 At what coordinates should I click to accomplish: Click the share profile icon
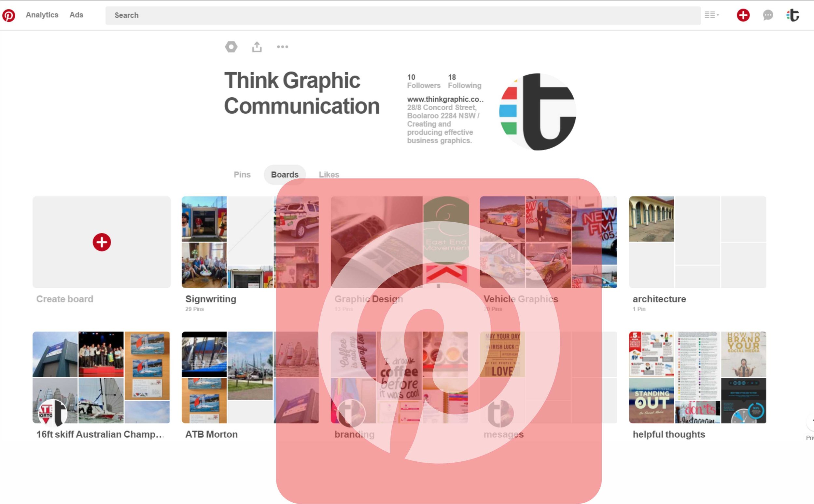coord(257,47)
